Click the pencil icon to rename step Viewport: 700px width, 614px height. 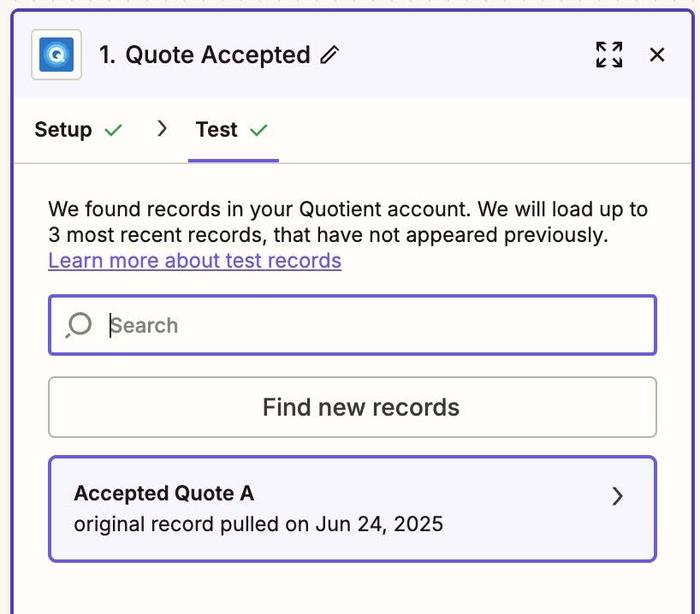point(329,55)
